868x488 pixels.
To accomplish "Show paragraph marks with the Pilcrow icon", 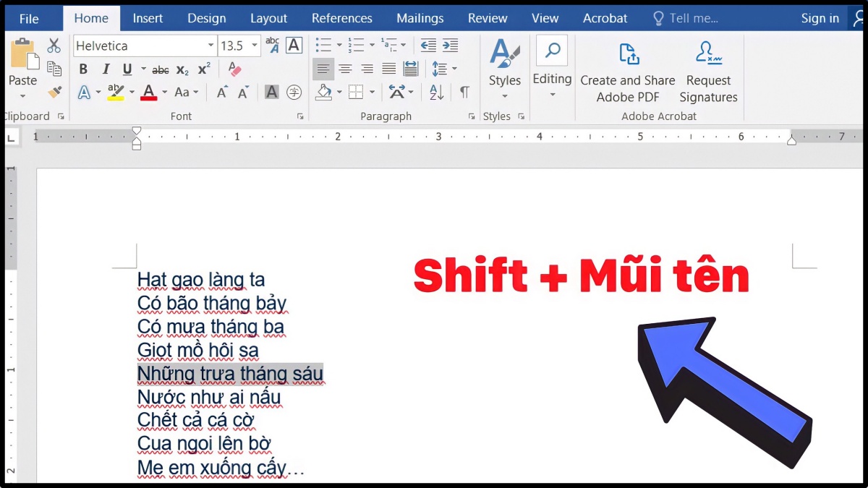I will pos(464,91).
